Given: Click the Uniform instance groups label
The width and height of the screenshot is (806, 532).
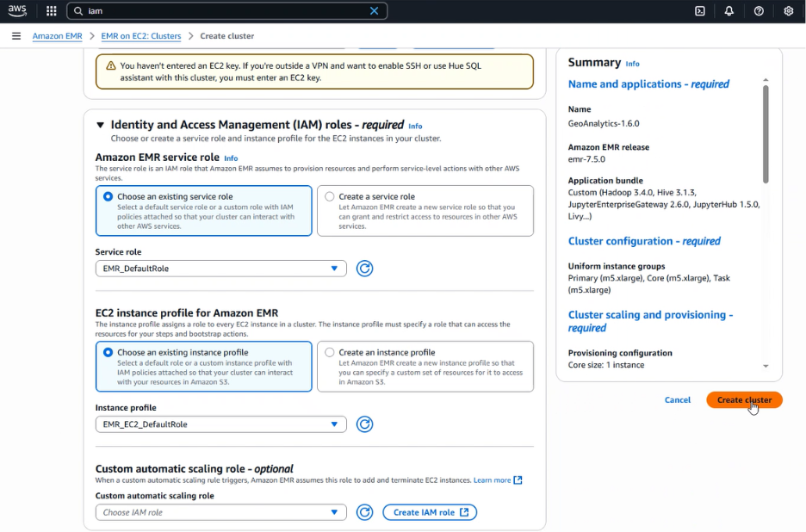Looking at the screenshot, I should tap(617, 266).
